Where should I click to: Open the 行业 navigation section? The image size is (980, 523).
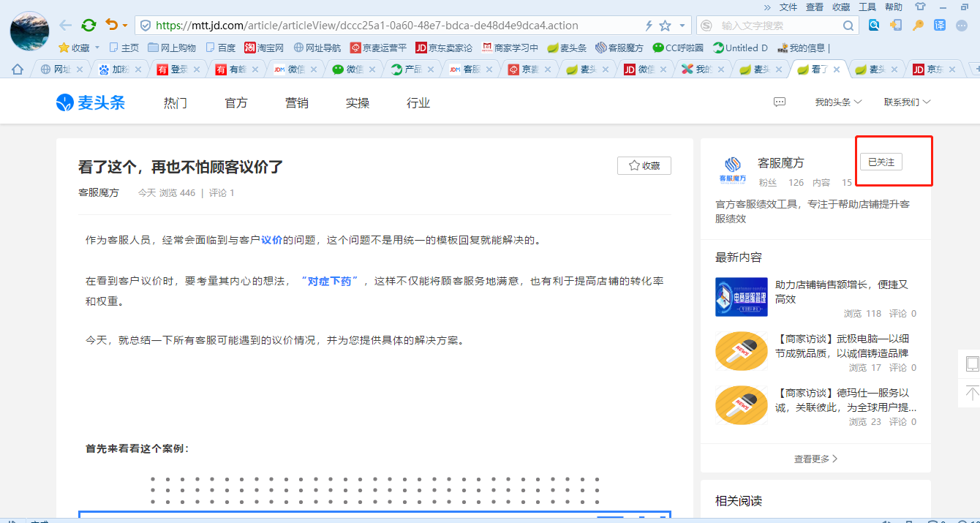coord(418,103)
